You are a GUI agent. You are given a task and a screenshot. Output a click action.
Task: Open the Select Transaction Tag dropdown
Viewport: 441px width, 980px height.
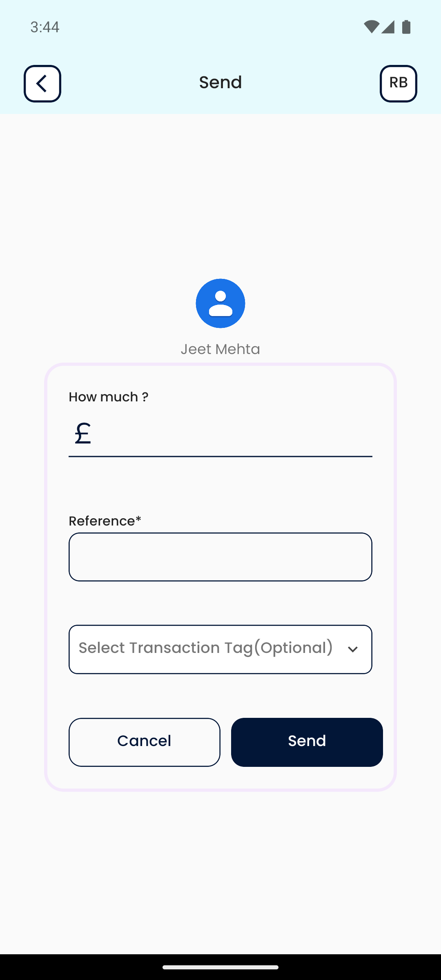tap(206, 649)
